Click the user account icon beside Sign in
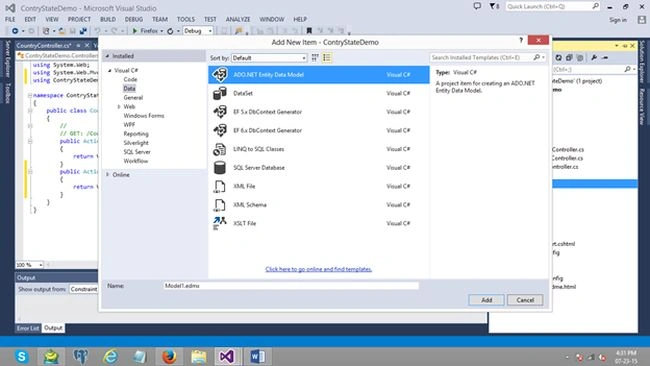 [641, 19]
